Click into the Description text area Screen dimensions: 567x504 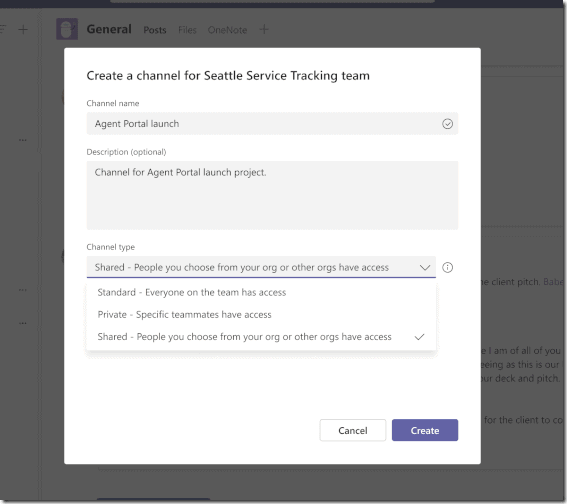coord(272,195)
